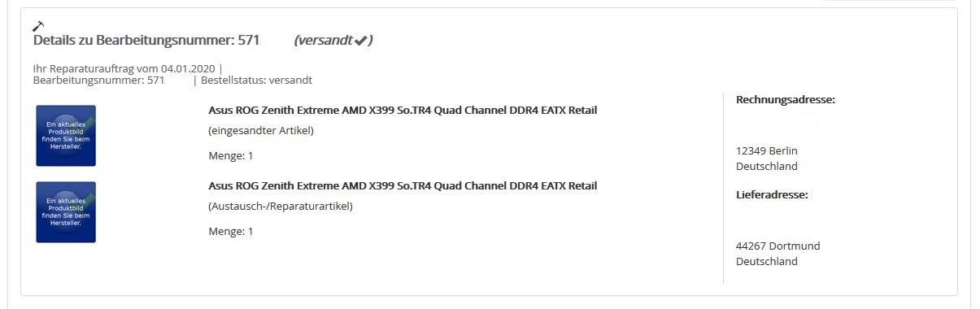Click the 44267 Dortmund address line

(x=778, y=246)
